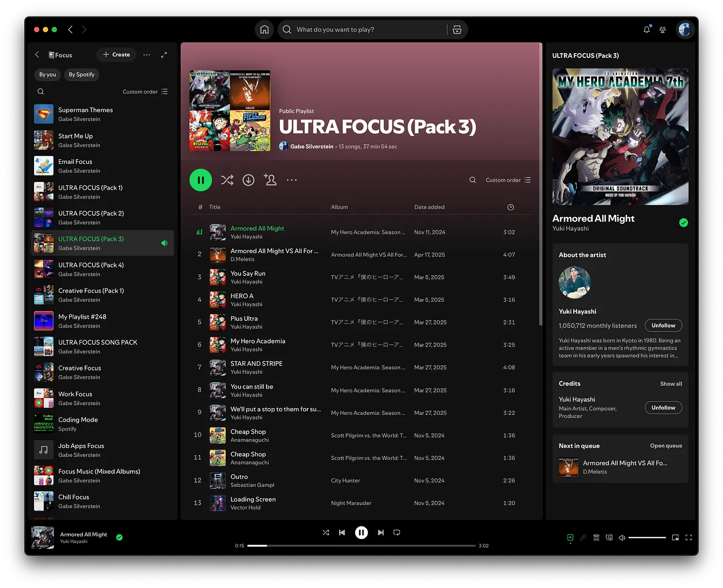Open the ULTRA FOCUS (Pack 4) playlist
The height and width of the screenshot is (588, 723).
[102, 269]
